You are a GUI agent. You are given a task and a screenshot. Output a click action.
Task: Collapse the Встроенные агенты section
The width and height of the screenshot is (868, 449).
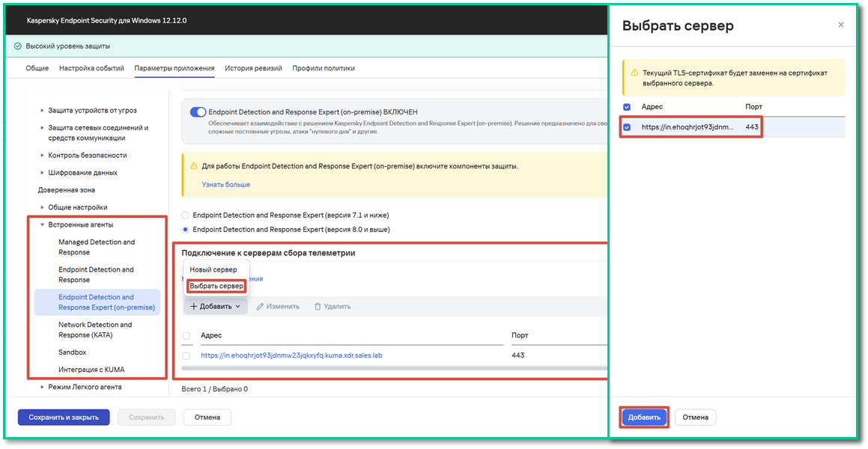42,225
